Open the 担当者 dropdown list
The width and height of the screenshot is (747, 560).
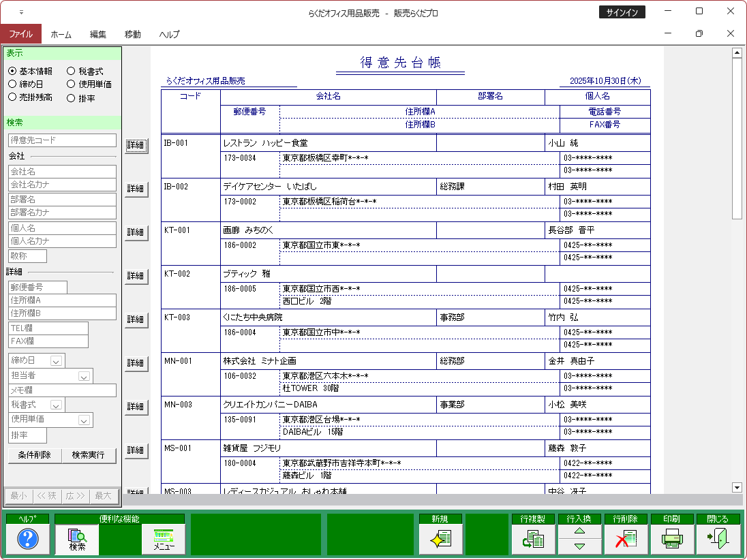[x=84, y=376]
